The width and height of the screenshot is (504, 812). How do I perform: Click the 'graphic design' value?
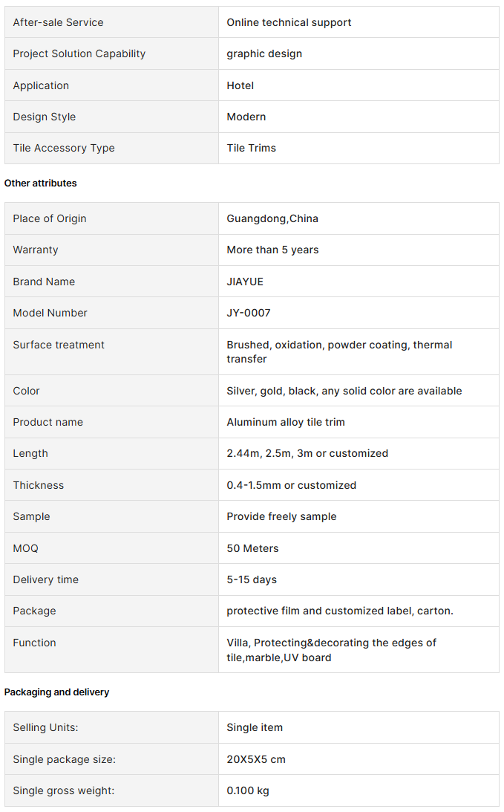coord(264,53)
